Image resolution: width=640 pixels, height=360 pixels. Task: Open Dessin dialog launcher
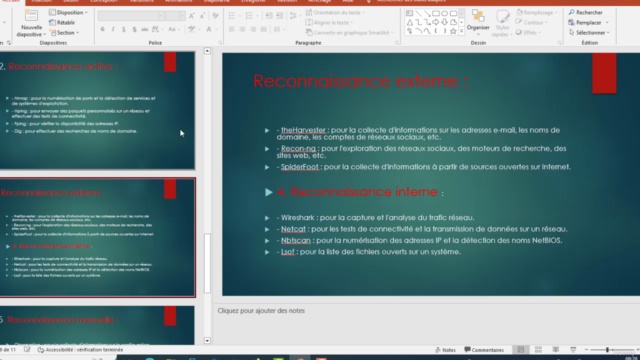[x=560, y=43]
